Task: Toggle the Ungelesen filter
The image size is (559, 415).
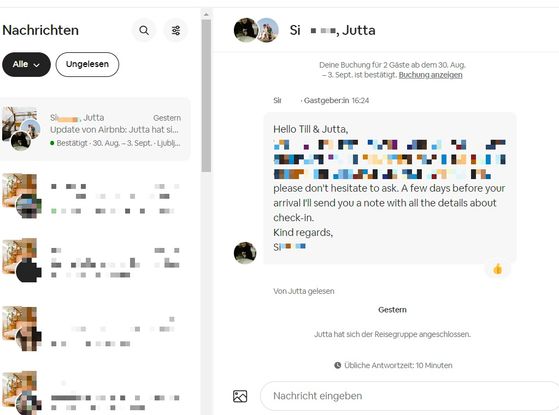Action: [x=87, y=65]
